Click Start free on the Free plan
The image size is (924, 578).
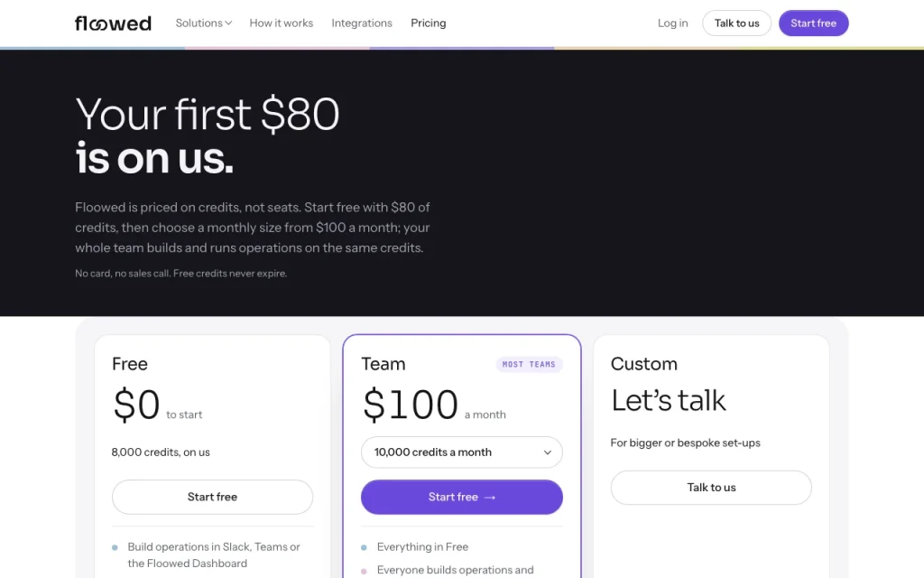tap(212, 497)
